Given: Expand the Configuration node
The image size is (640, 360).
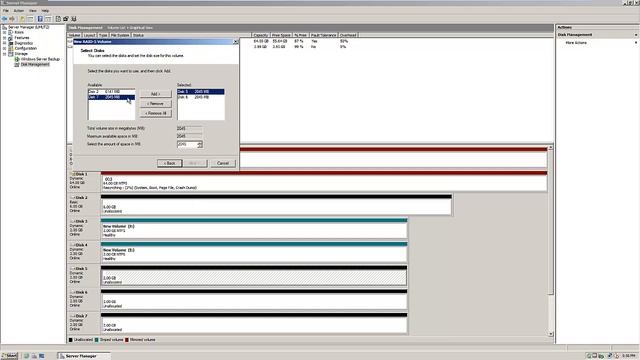Looking at the screenshot, I should click(x=4, y=48).
